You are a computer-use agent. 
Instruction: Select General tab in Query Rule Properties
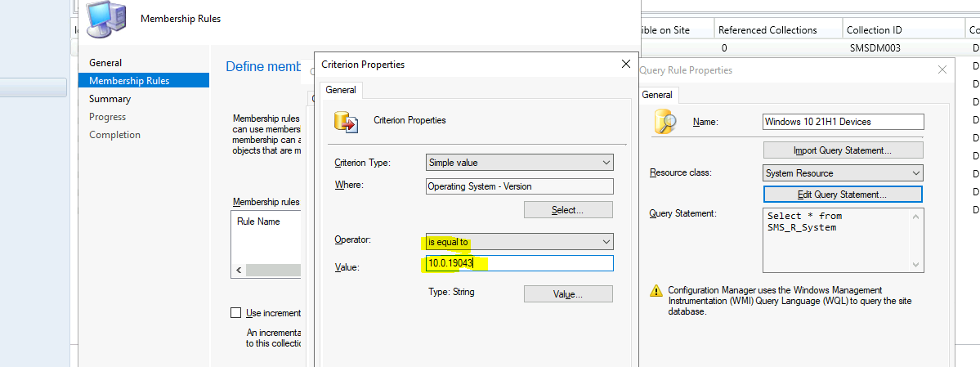point(657,95)
